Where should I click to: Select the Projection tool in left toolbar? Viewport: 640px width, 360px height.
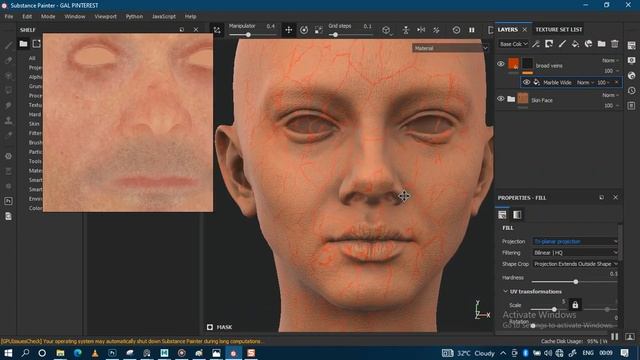pos(8,76)
